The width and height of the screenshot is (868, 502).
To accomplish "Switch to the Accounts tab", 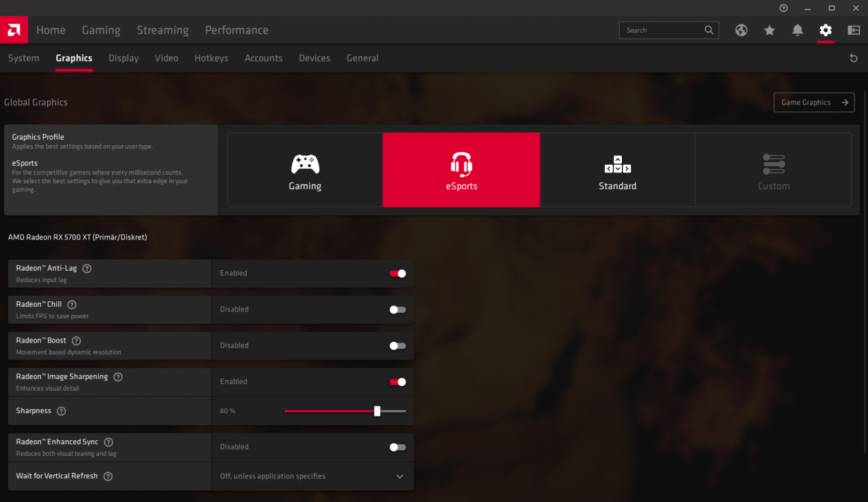I will 264,58.
